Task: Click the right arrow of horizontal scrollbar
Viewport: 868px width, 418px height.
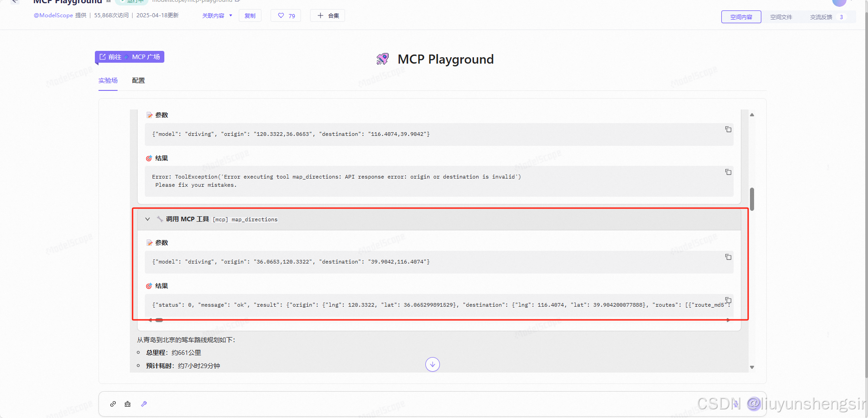Action: click(728, 320)
